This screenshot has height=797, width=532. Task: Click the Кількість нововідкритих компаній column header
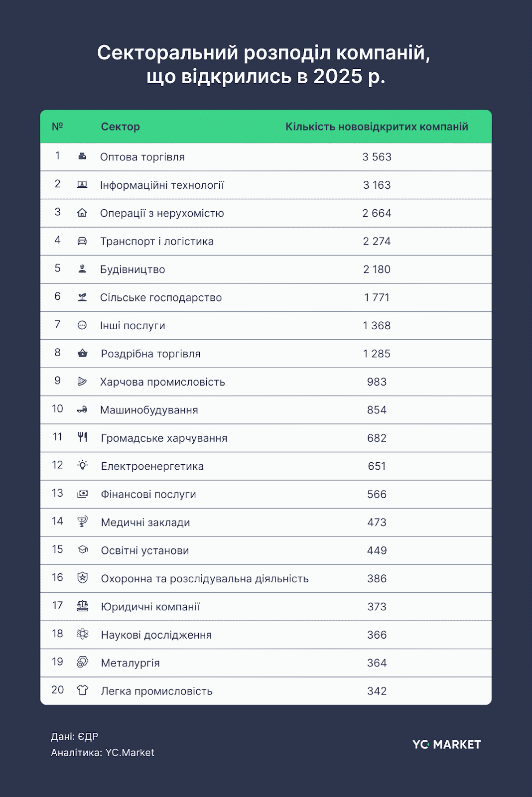(377, 127)
